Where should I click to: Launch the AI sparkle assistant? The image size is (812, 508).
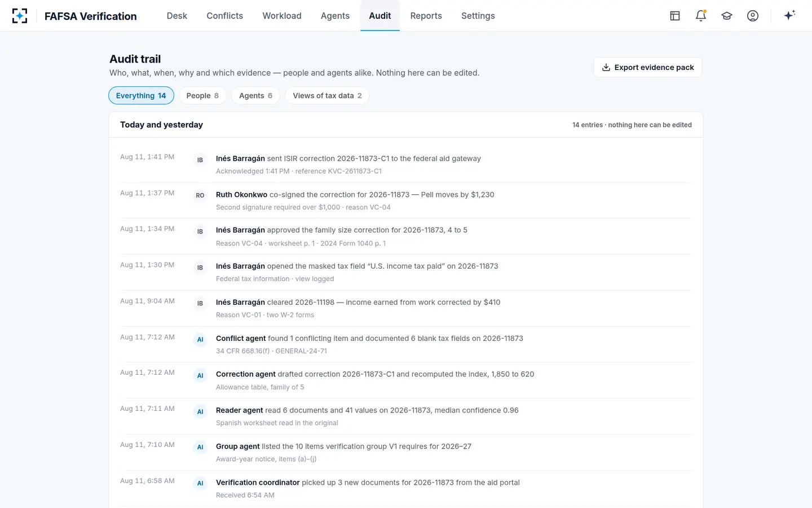789,15
